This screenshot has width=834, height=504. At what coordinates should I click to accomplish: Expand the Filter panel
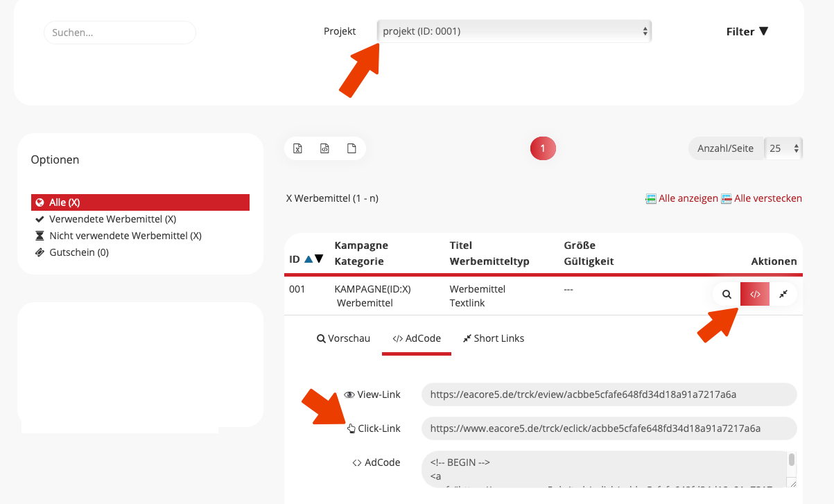pos(747,31)
